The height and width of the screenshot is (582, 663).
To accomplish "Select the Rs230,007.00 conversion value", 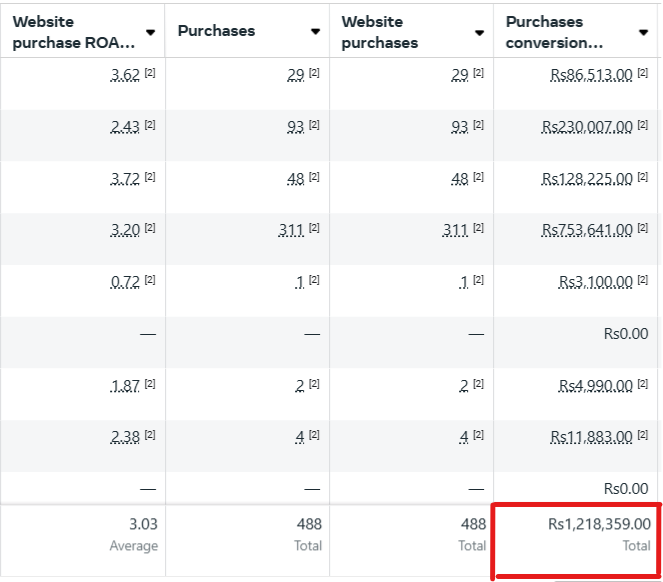I will [587, 126].
